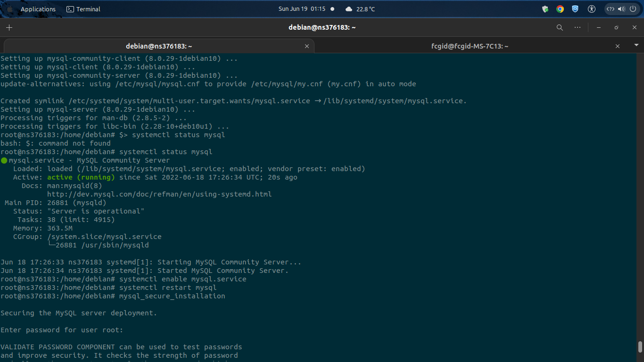This screenshot has width=644, height=362.
Task: Click the green dot before mysql.service
Action: tap(4, 160)
